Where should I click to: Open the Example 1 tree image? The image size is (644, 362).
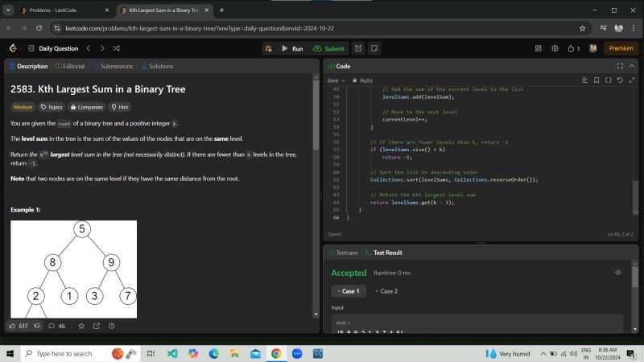click(x=74, y=269)
